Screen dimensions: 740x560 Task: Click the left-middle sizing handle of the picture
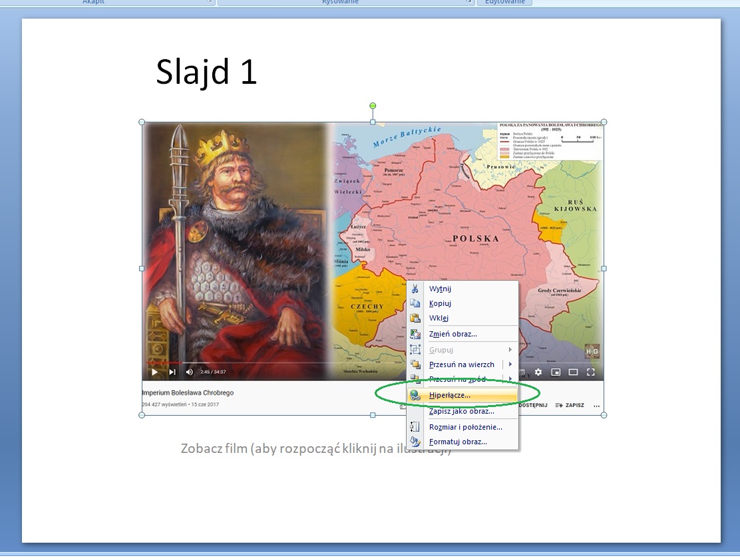(x=142, y=269)
